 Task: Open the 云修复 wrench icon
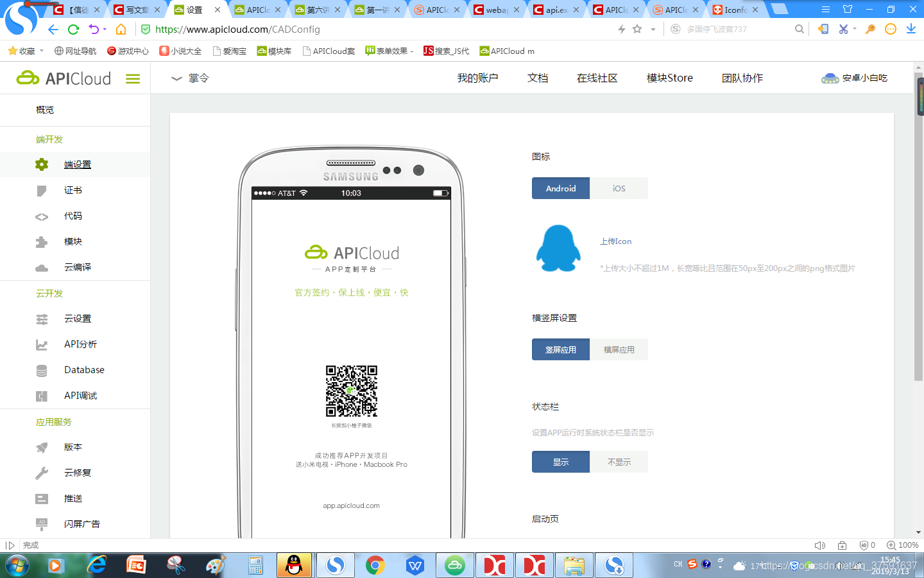[x=42, y=473]
